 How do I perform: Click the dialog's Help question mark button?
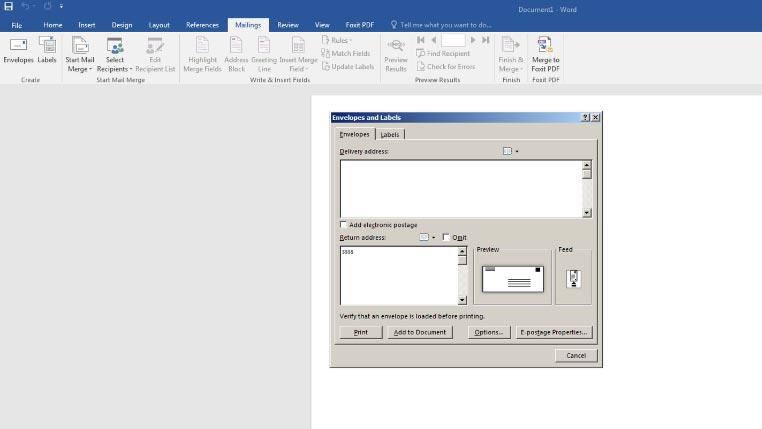point(585,117)
